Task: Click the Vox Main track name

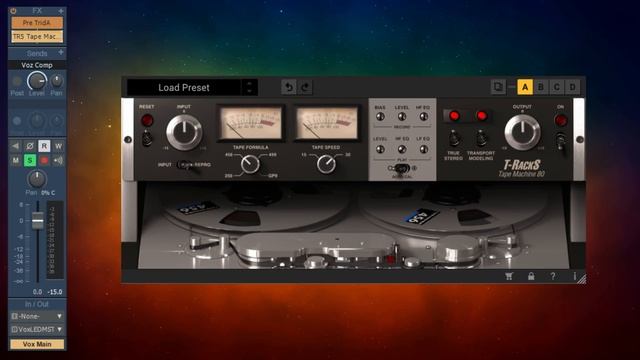Action: click(37, 344)
